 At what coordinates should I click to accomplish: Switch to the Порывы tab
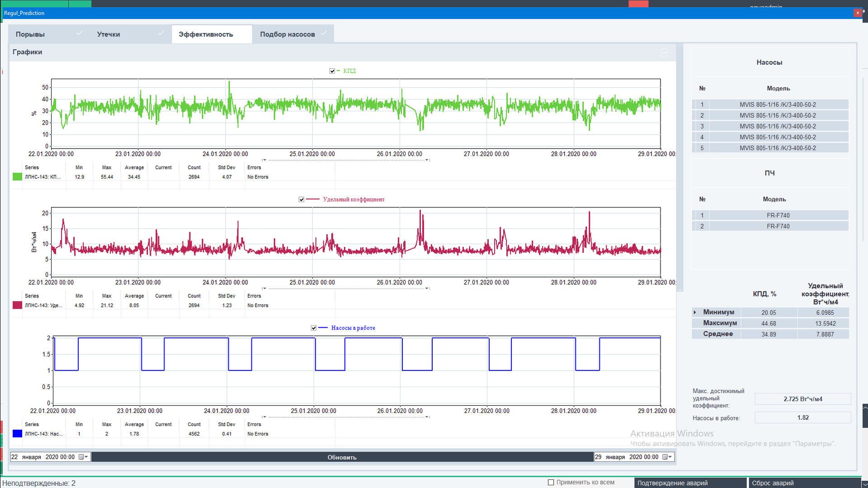click(x=30, y=34)
